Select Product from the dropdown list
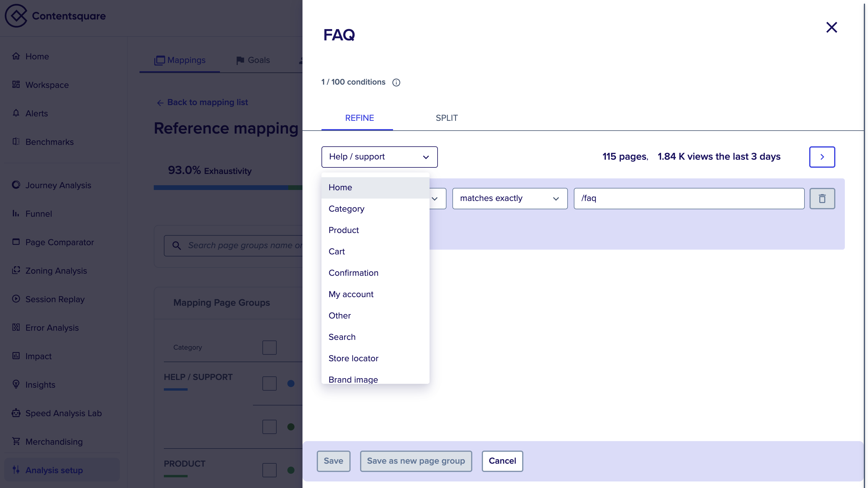The image size is (868, 488). coord(375,230)
